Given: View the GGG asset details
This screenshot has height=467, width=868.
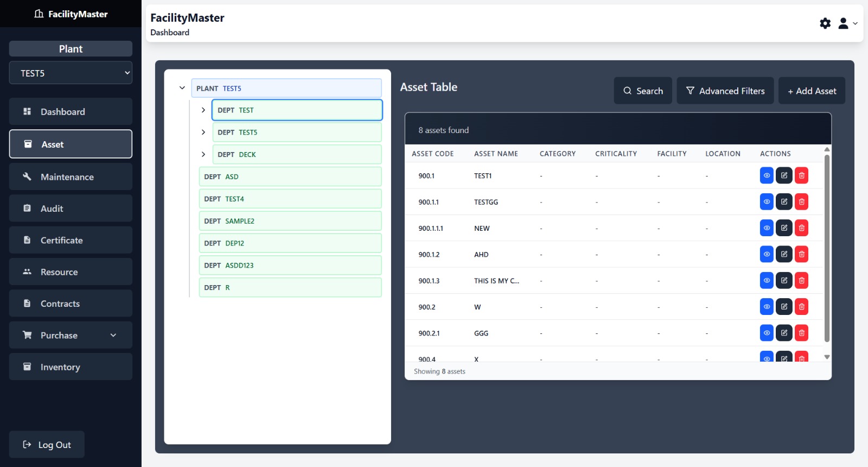Looking at the screenshot, I should pos(766,333).
